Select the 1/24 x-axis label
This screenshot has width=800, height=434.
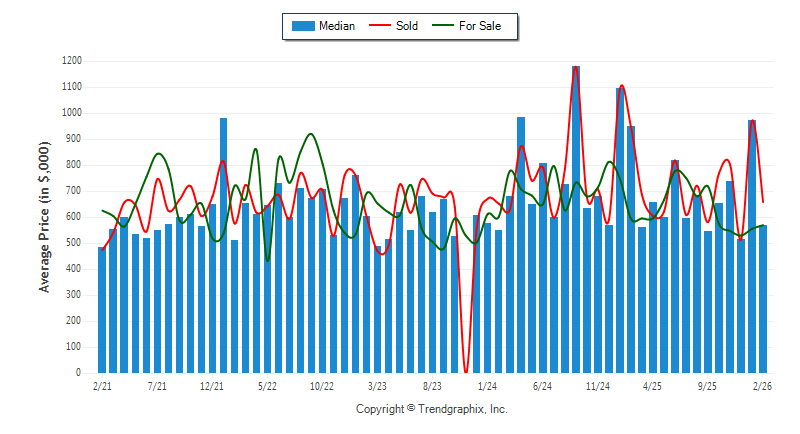pos(487,385)
